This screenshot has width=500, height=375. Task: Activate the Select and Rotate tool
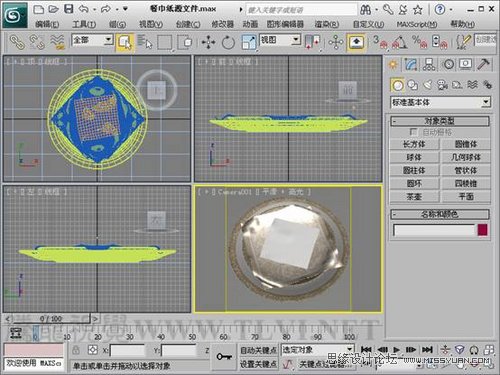click(x=228, y=42)
